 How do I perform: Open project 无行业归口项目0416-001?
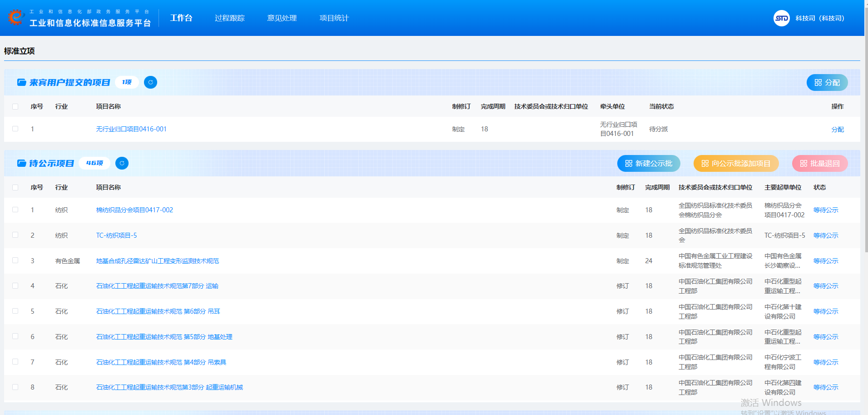[131, 129]
